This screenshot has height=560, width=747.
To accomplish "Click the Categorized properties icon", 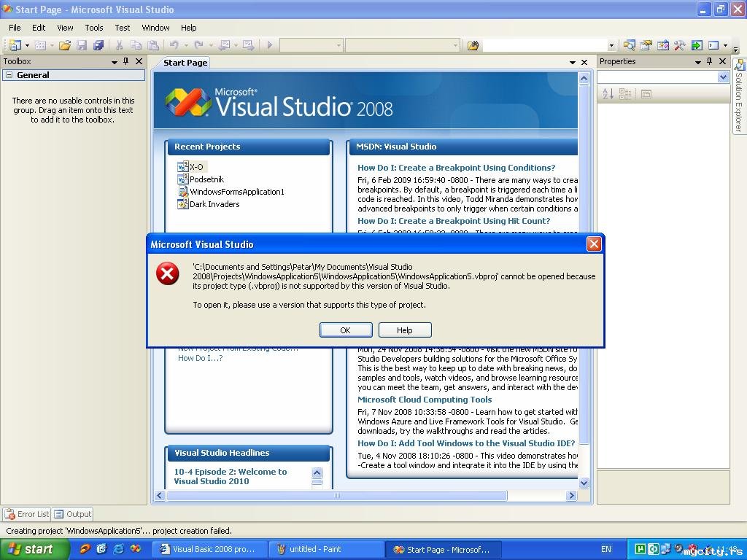I will click(x=625, y=94).
